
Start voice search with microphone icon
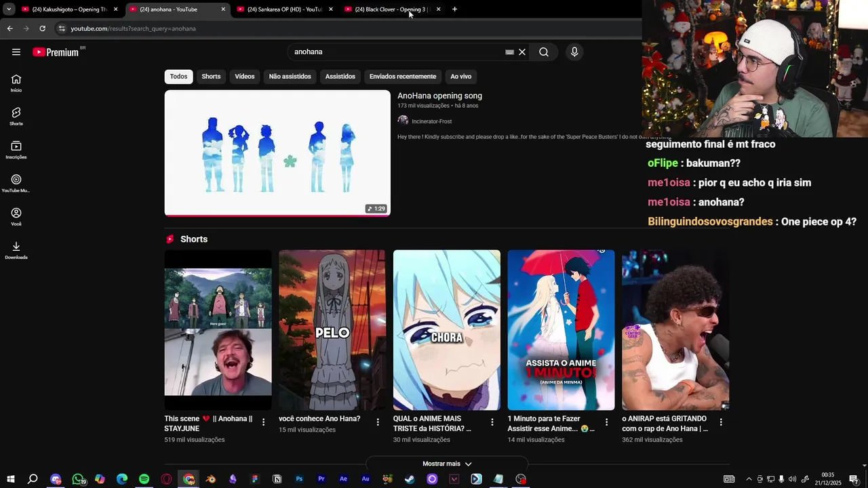click(574, 52)
